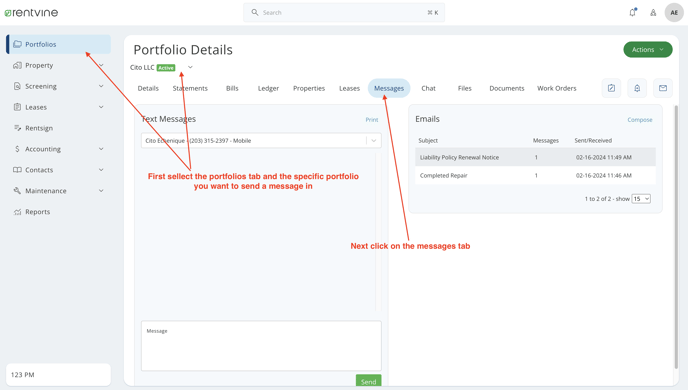
Task: Open the notifications bell icon
Action: coord(632,12)
